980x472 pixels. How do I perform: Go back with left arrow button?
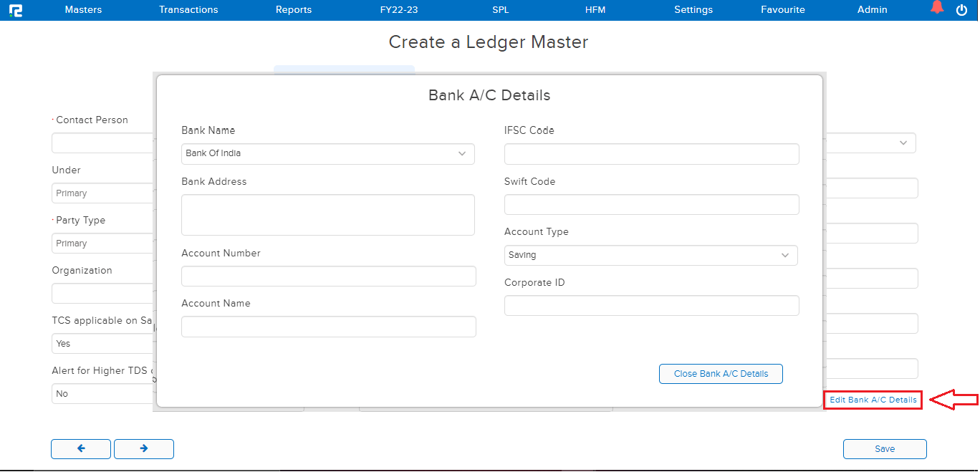(x=81, y=448)
